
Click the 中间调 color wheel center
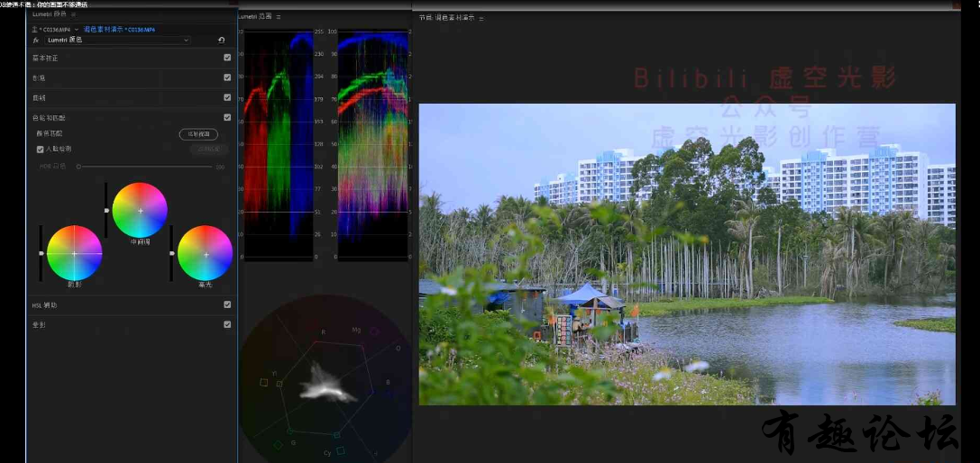[x=140, y=211]
